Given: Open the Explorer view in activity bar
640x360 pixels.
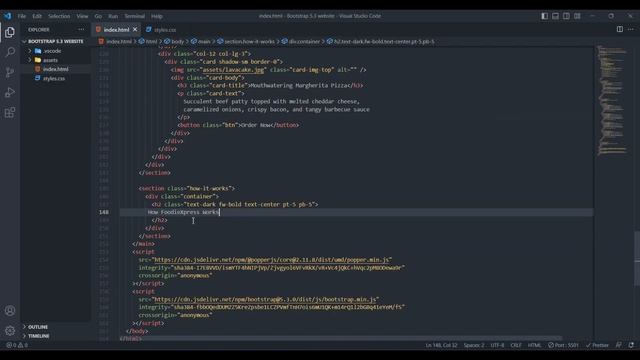Looking at the screenshot, I should [10, 32].
